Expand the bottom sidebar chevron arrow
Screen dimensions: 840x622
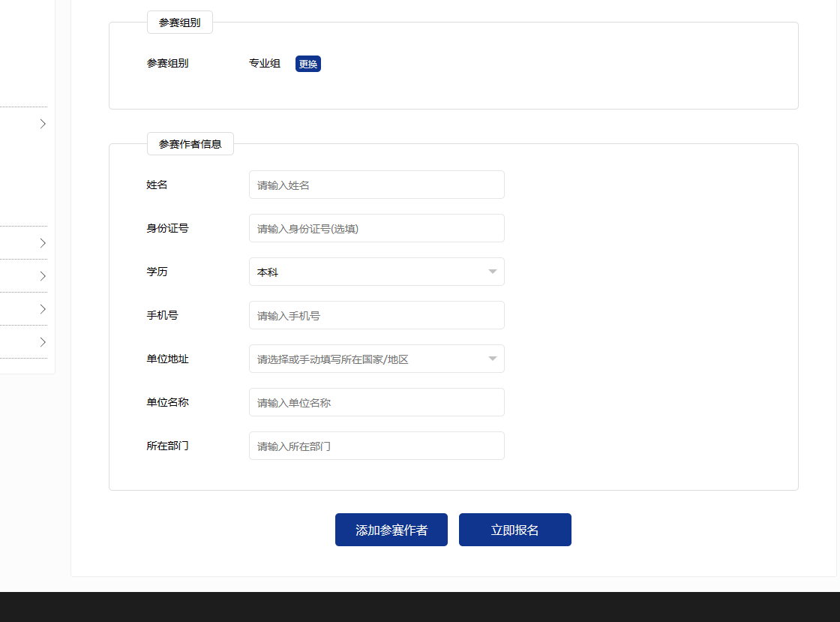43,342
